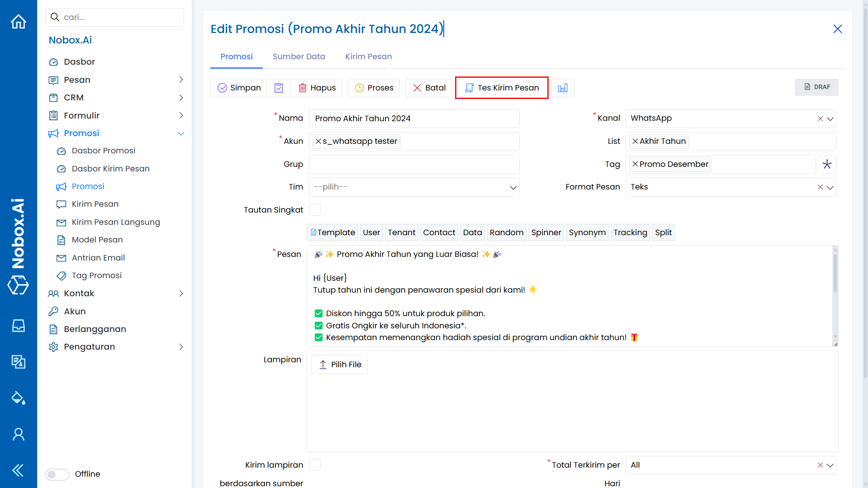Screen dimensions: 868x488
Task: Click the clipboard icon next to Simpan
Action: (279, 88)
